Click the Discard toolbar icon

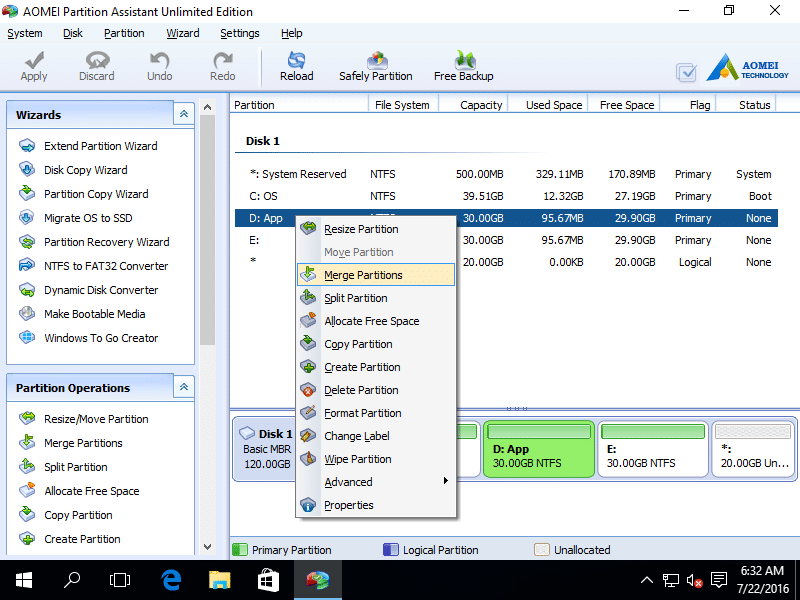(x=96, y=66)
